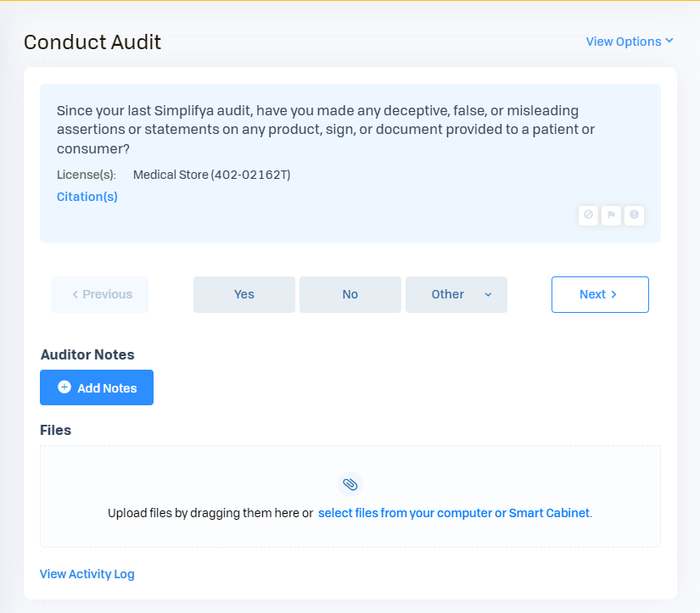The image size is (700, 613).
Task: Open View Activity Log
Action: (87, 574)
